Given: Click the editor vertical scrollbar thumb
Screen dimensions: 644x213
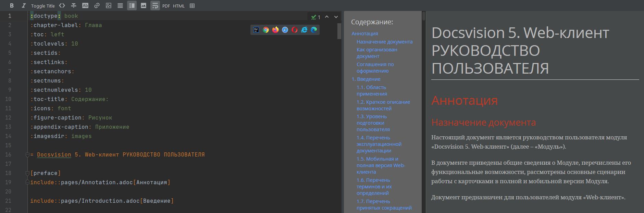Looking at the screenshot, I should (x=339, y=31).
